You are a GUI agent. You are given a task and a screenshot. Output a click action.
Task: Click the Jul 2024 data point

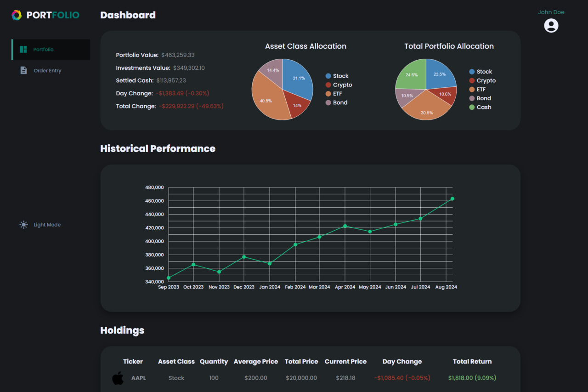pos(420,218)
